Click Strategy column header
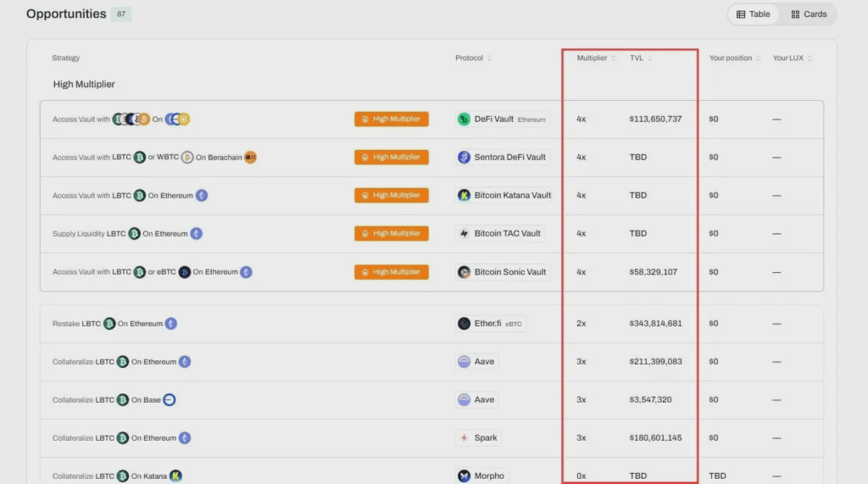 pos(66,58)
